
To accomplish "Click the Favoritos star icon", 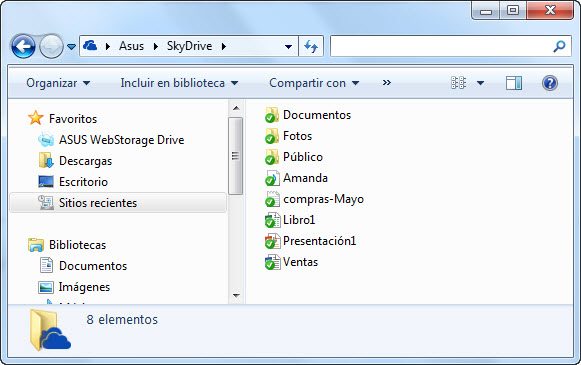I will tap(36, 118).
